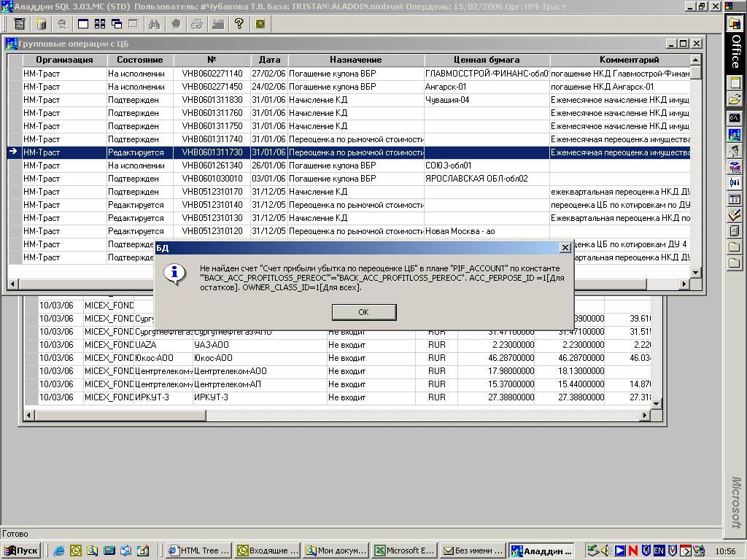
Task: Close the БД message dialog
Action: click(x=565, y=248)
